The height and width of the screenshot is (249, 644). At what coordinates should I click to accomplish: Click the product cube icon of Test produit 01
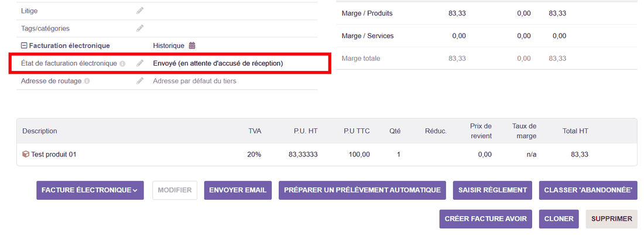click(x=26, y=155)
